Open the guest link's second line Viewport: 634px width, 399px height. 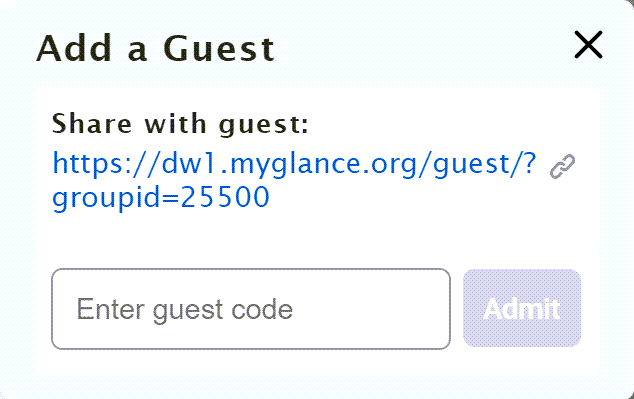(161, 198)
